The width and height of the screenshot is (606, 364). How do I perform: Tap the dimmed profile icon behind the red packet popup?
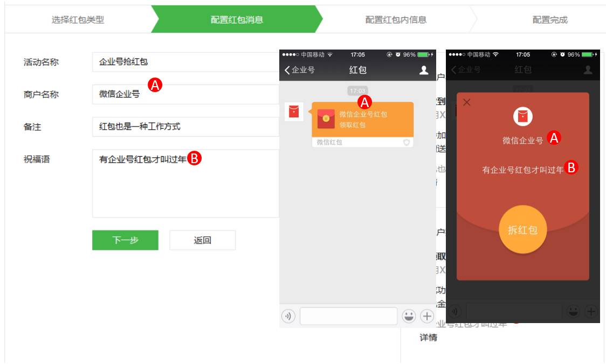pos(588,70)
